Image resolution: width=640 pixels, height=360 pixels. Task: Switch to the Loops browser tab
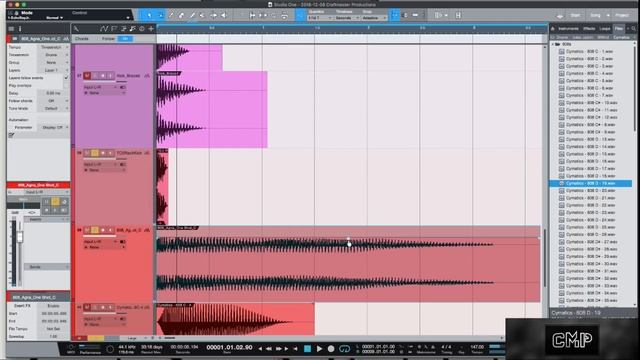(605, 29)
